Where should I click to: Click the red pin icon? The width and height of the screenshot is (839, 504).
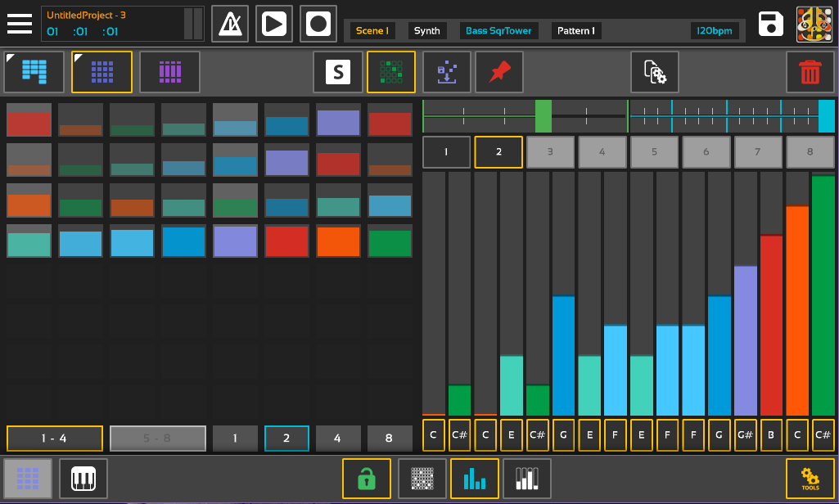(499, 72)
